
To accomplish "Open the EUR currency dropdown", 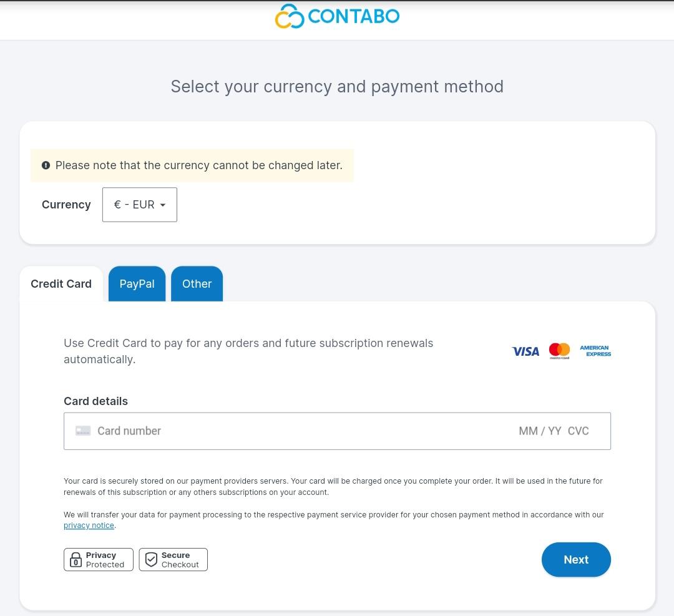I will pyautogui.click(x=140, y=205).
